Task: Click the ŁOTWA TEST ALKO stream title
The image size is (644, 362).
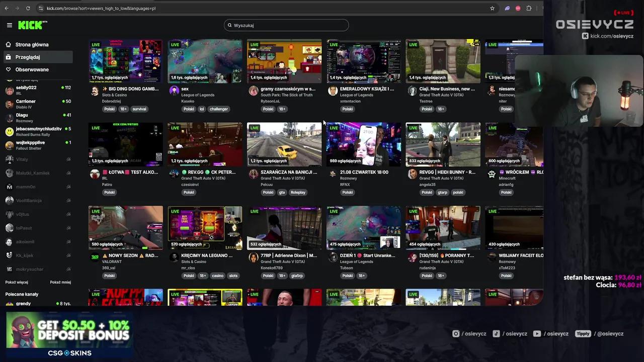Action: (130, 172)
